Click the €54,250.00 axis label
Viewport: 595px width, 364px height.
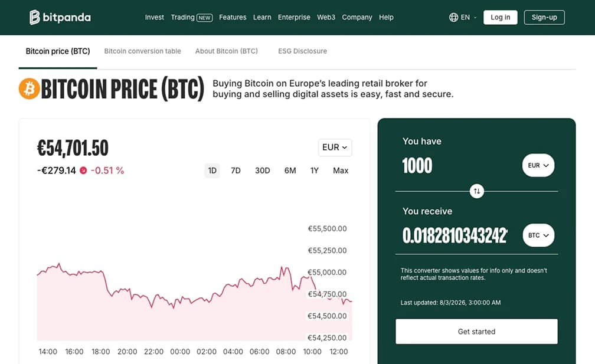click(x=327, y=337)
